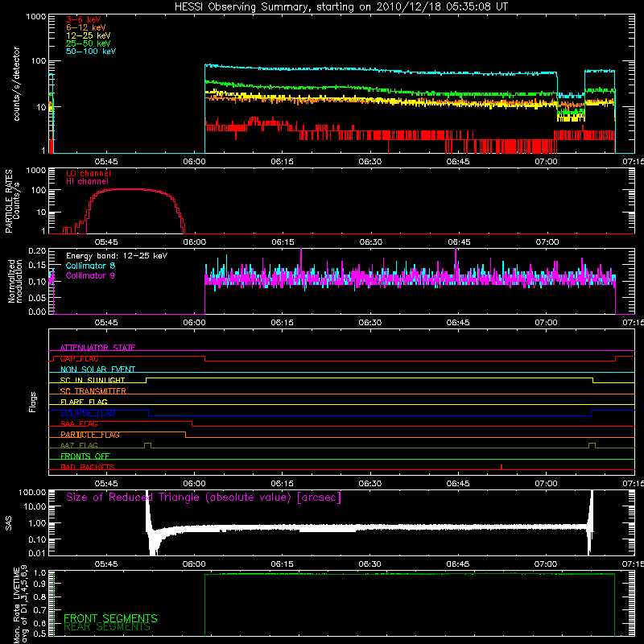Select the 12-25 keV yellow legend entry
The width and height of the screenshot is (644, 644).
[x=89, y=35]
